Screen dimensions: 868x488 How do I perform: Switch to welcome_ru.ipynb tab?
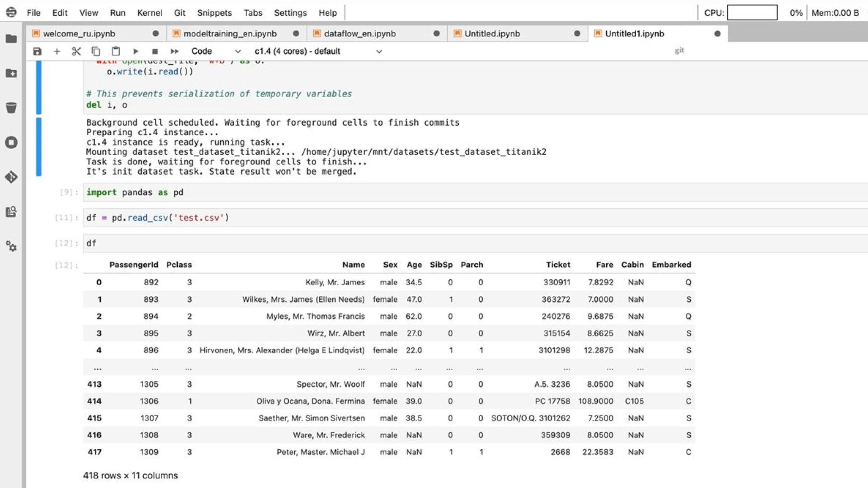(96, 33)
